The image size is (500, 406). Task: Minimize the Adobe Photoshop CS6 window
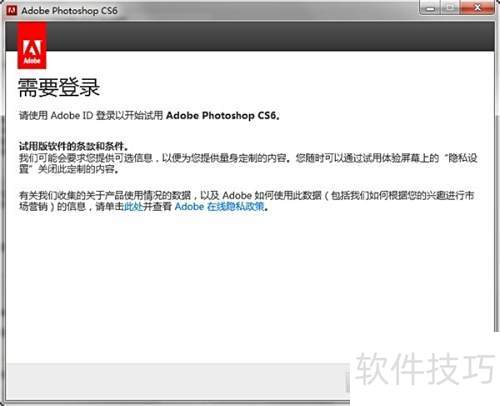coord(430,8)
